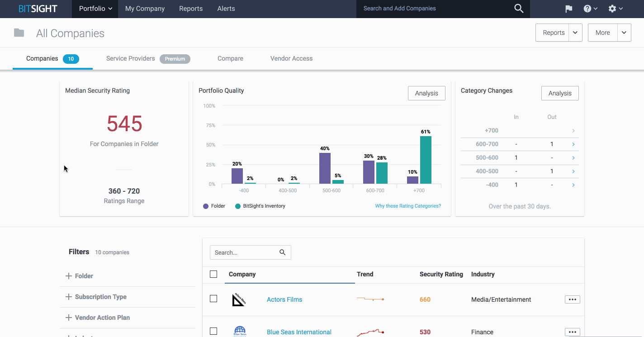Toggle the select-all companies checkbox
Screen dimensions: 644x337
(x=213, y=274)
